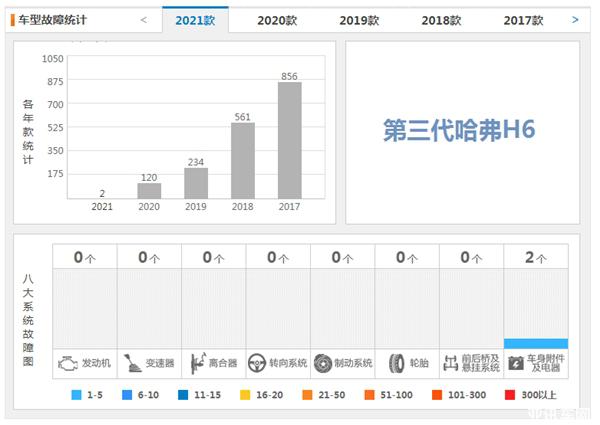
Task: Click the 300以上 red legend swatch
Action: 511,395
